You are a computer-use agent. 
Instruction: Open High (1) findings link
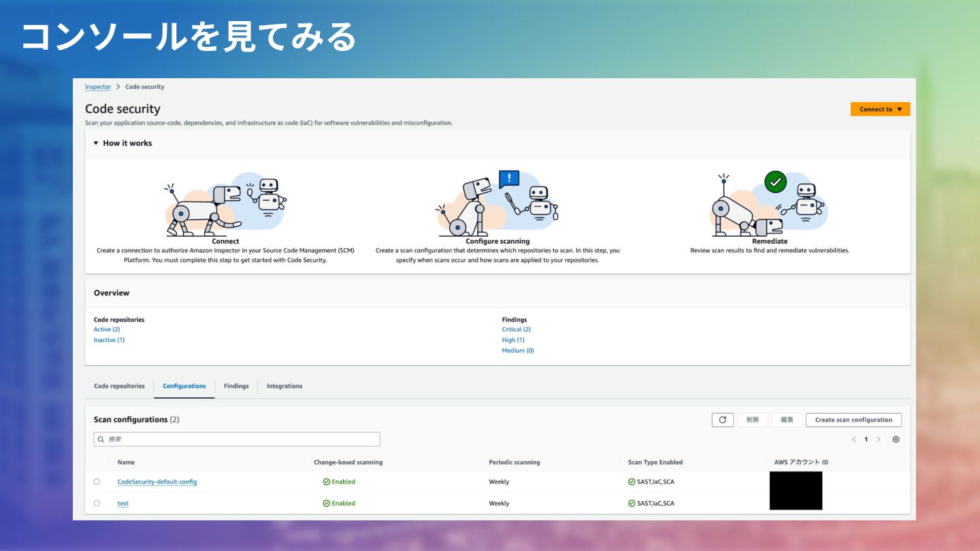point(513,340)
